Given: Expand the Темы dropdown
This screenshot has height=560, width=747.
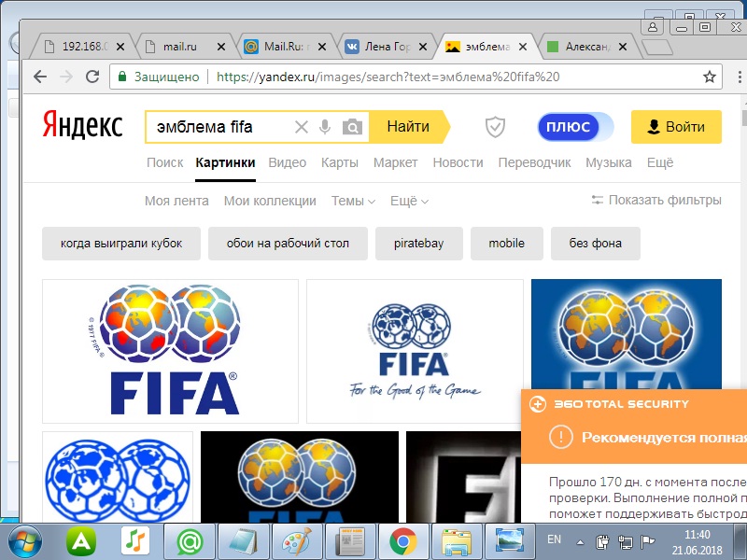Looking at the screenshot, I should (x=353, y=201).
